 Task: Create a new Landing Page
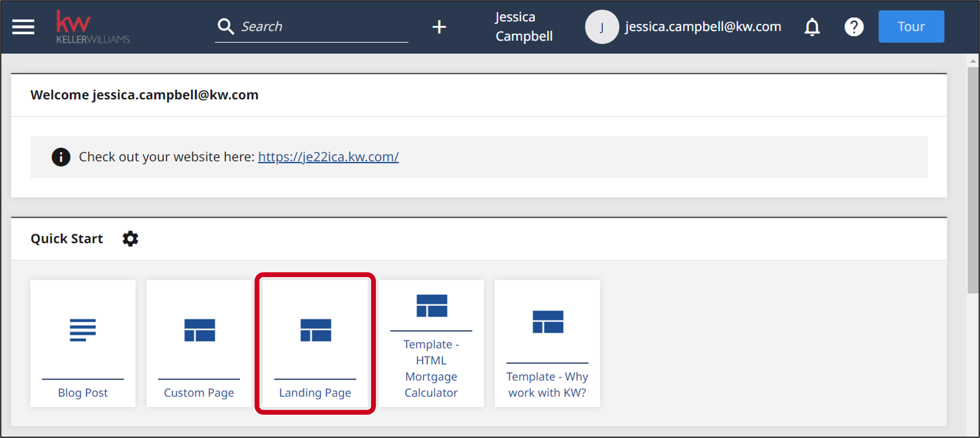pyautogui.click(x=315, y=343)
